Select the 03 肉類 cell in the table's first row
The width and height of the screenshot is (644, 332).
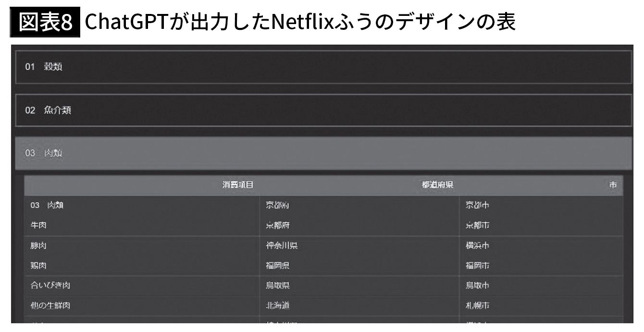tap(48, 205)
